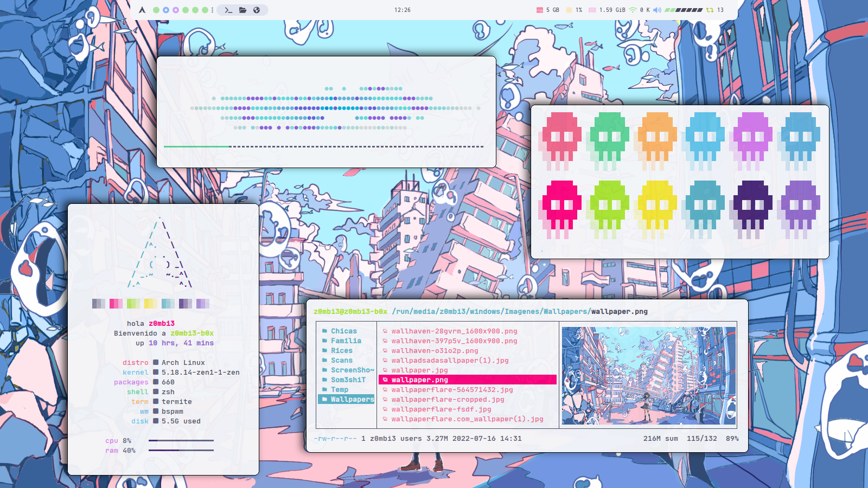Switch to the first workspace dot
The image size is (868, 488).
(x=156, y=10)
